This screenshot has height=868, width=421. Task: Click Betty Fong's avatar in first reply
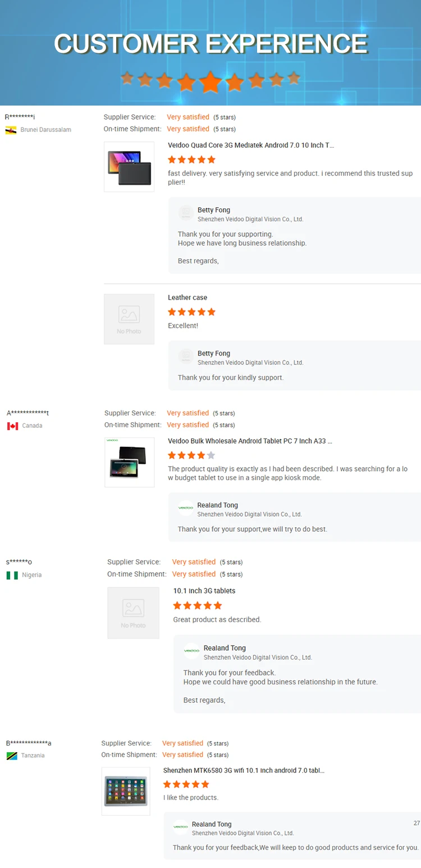click(186, 213)
